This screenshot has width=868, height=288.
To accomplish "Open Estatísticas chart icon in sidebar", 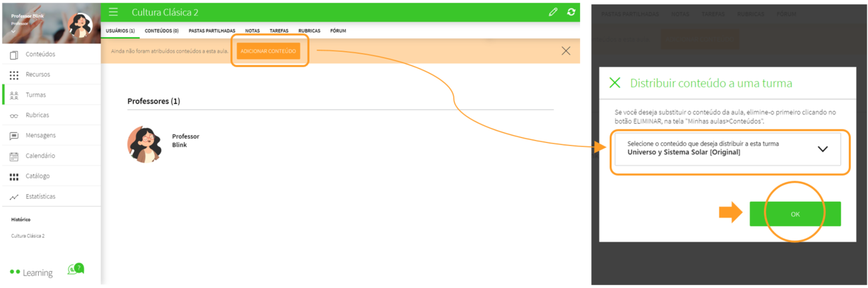I will 14,197.
